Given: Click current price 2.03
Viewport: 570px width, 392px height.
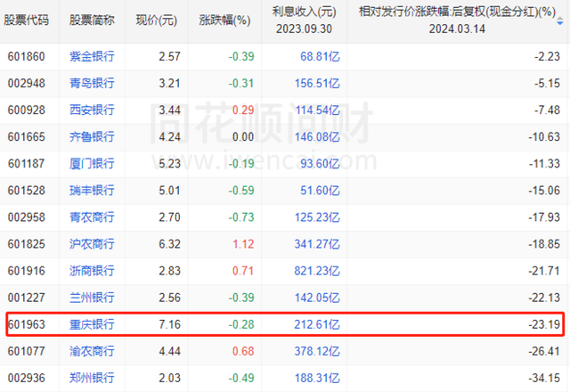Looking at the screenshot, I should tap(169, 378).
